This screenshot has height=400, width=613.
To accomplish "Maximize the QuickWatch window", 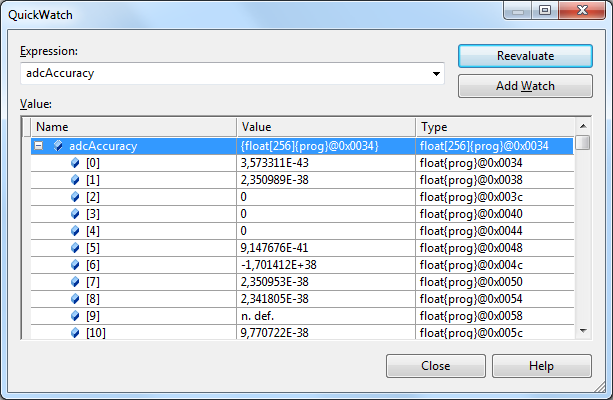I will (545, 10).
